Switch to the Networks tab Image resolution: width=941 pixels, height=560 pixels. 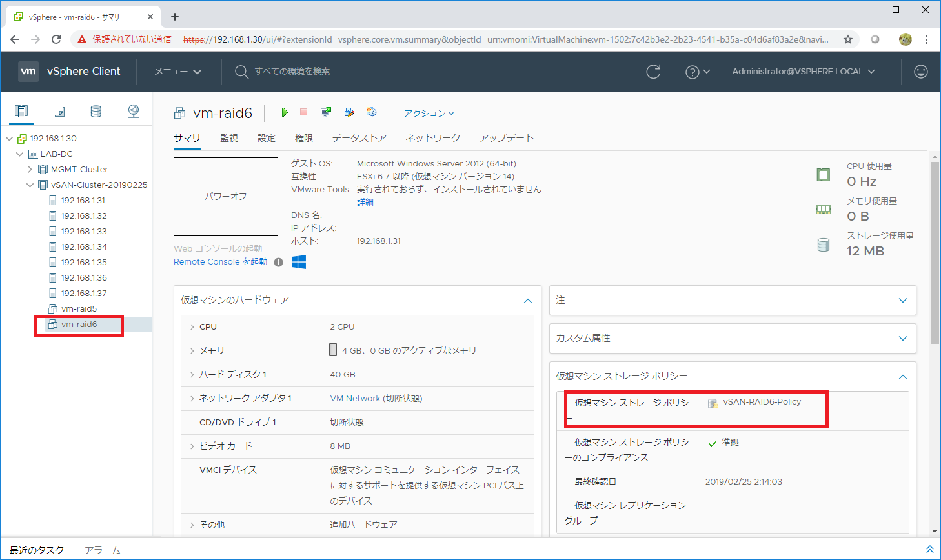(x=433, y=138)
